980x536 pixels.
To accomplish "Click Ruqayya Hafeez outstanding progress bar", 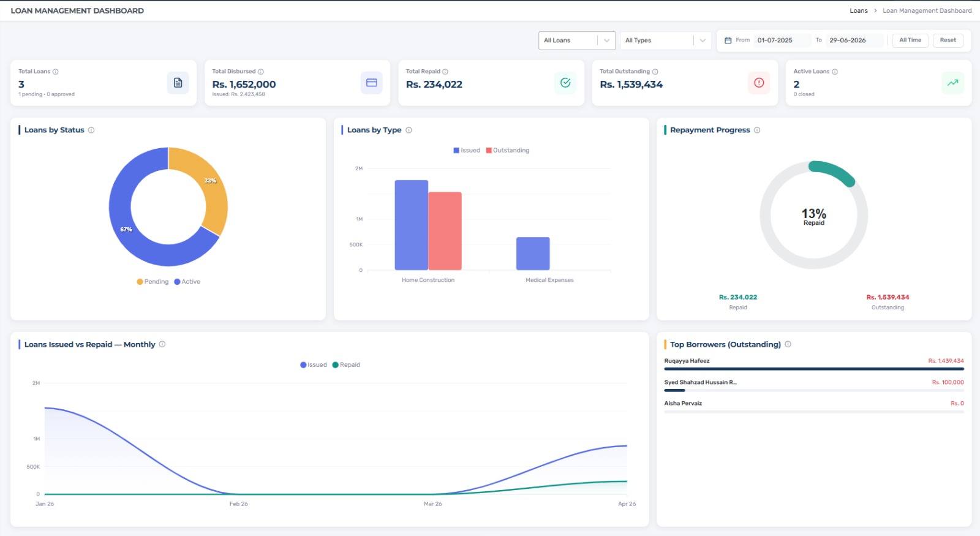I will coord(814,369).
